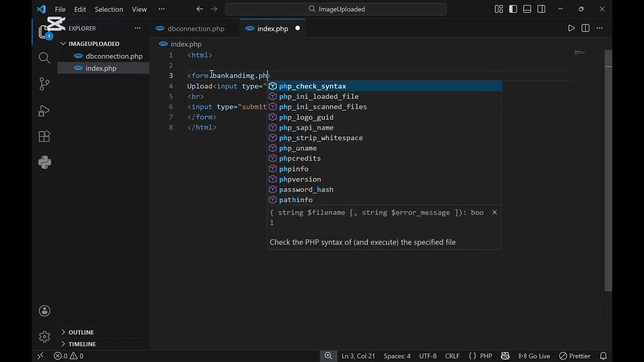644x362 pixels.
Task: Close the suggestion details popup
Action: (495, 212)
